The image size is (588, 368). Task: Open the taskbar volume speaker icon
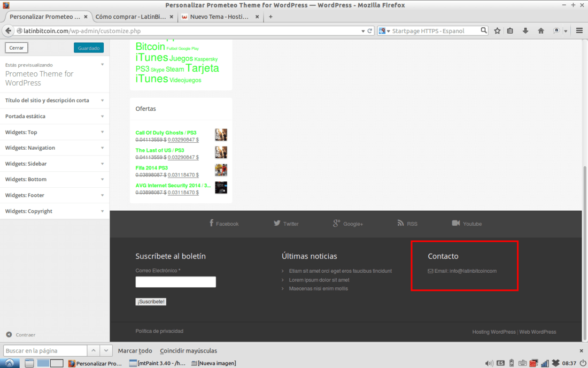click(x=489, y=363)
